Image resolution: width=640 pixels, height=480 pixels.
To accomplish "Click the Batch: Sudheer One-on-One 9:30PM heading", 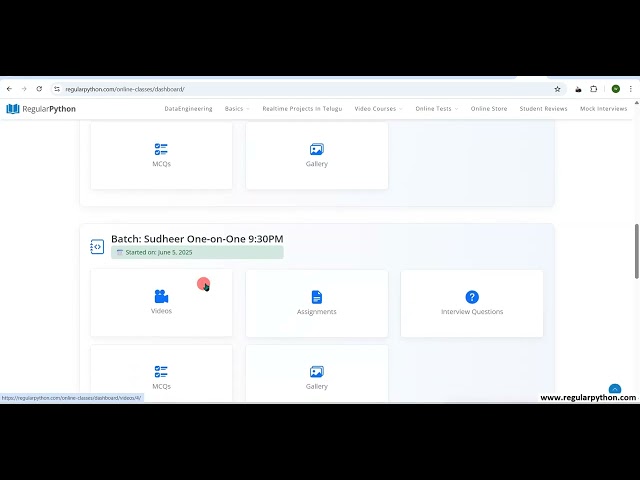I will (x=197, y=239).
